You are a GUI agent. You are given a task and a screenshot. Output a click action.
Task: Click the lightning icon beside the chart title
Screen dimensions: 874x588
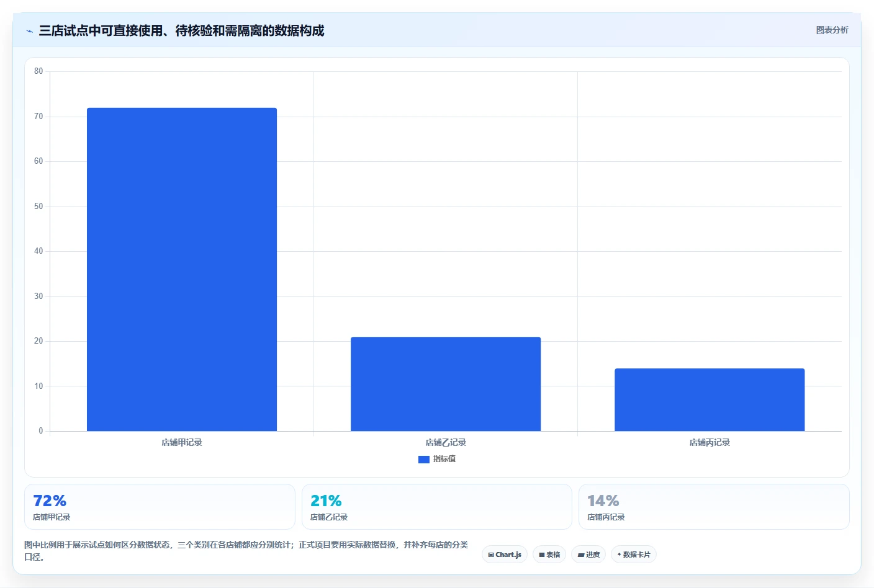(x=29, y=31)
